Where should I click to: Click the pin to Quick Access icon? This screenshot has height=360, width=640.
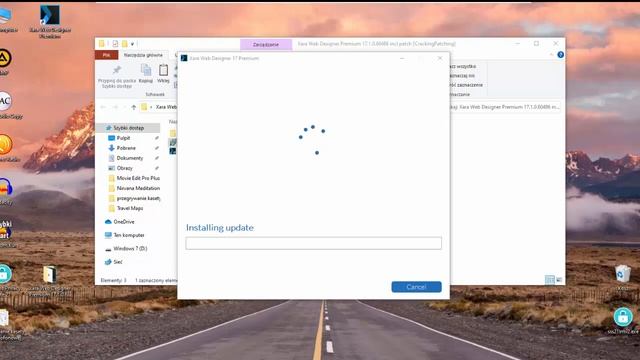click(x=117, y=70)
